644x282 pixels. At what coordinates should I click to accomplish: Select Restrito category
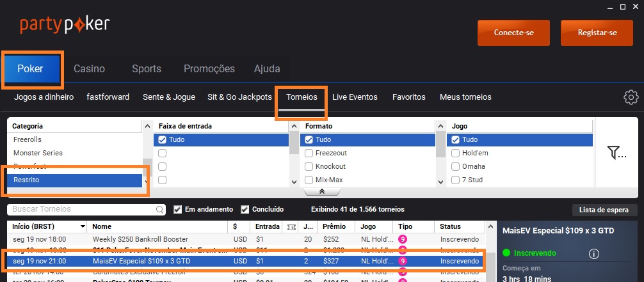(x=74, y=180)
